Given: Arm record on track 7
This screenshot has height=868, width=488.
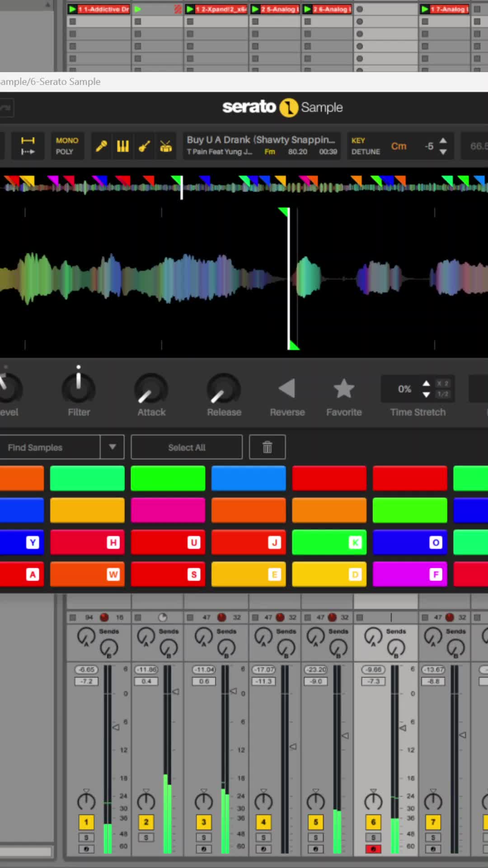Looking at the screenshot, I should coord(433,849).
